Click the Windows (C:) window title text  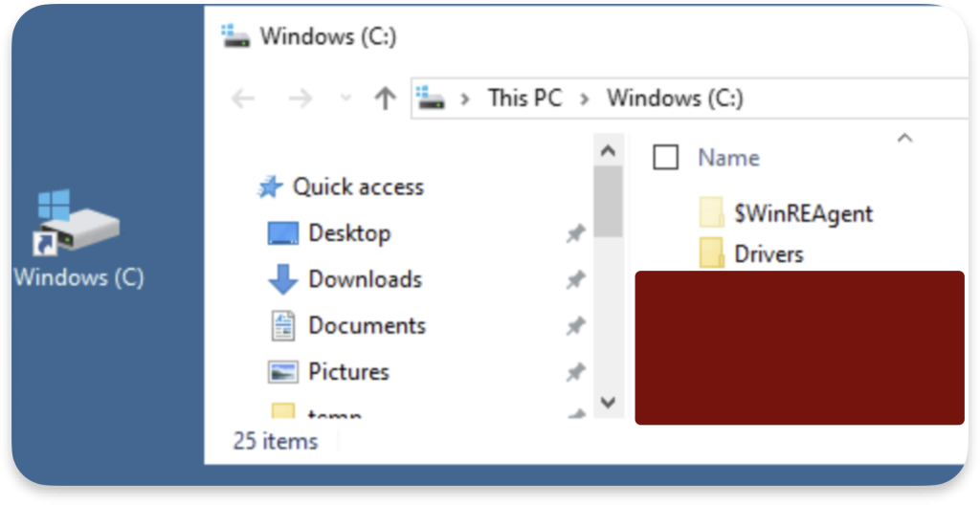[x=328, y=37]
